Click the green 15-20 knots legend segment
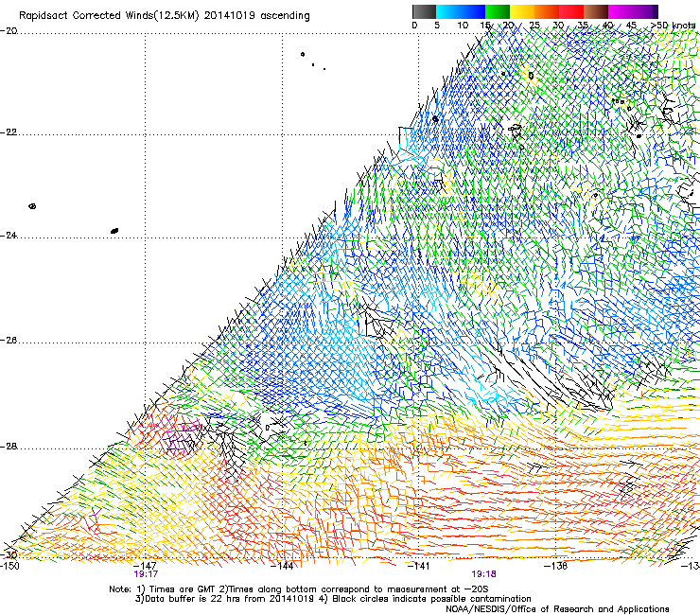This screenshot has height=615, width=700. (x=498, y=11)
